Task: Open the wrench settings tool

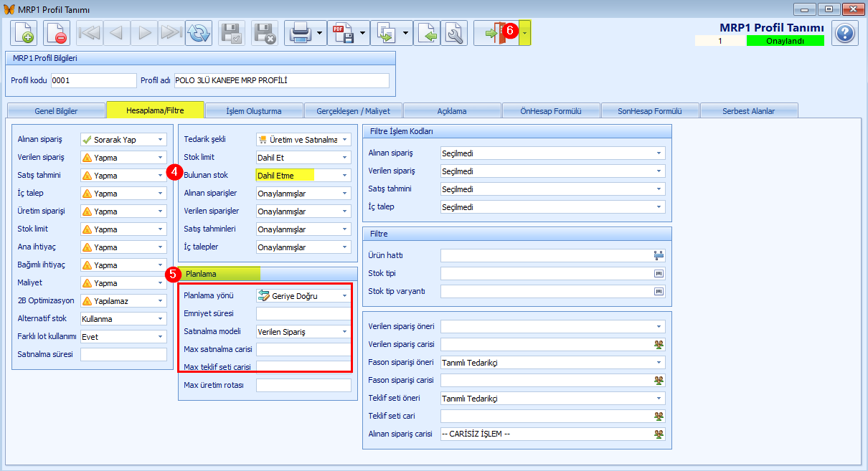Action: point(454,33)
